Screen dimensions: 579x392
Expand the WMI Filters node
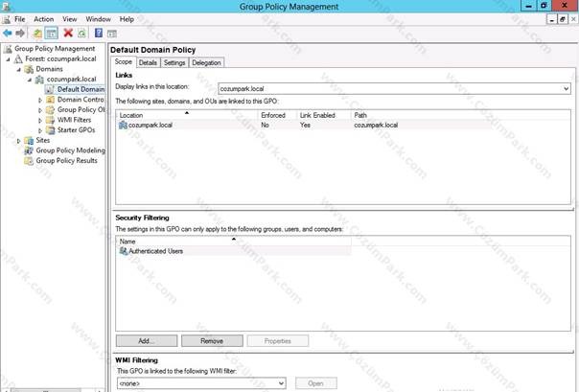(x=40, y=120)
